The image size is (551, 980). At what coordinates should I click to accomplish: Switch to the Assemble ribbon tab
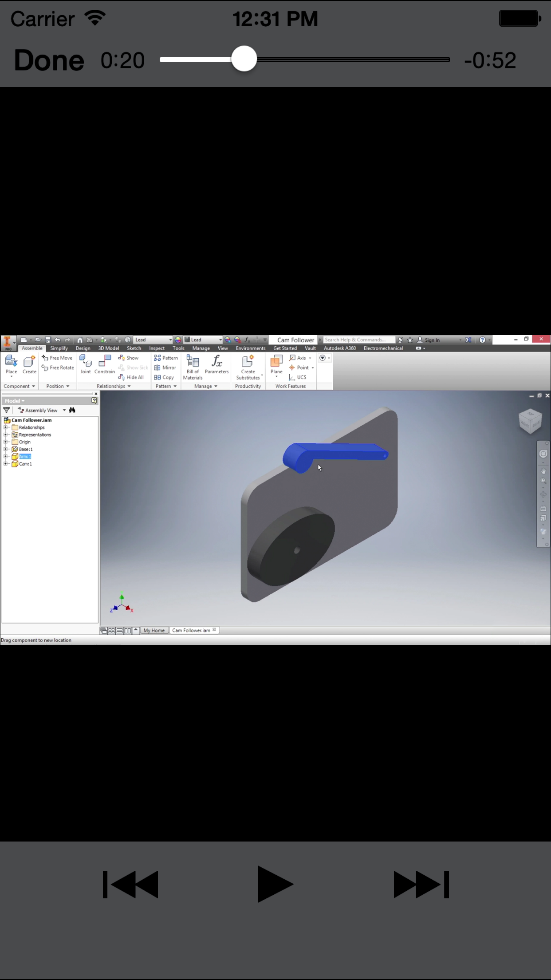[x=32, y=348]
